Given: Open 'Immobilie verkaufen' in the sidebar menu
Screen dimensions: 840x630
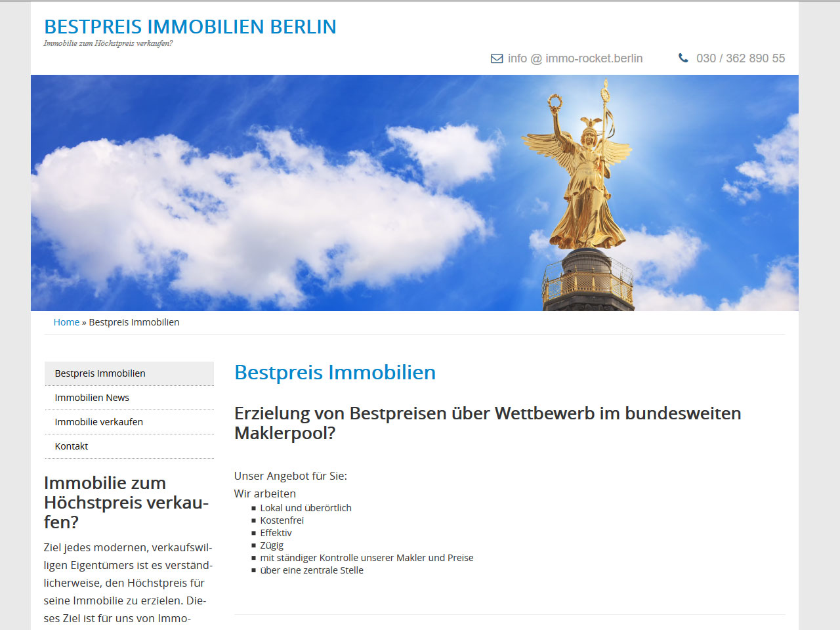Looking at the screenshot, I should [98, 422].
